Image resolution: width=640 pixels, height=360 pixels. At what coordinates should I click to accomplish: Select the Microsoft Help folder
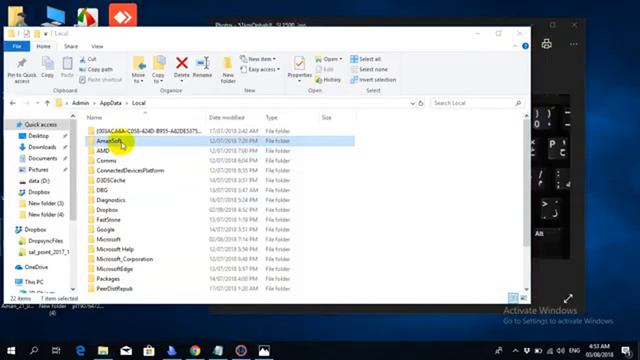(115, 249)
